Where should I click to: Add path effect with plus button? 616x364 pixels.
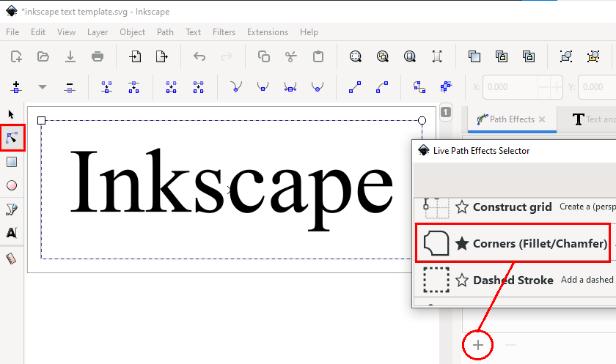click(477, 345)
